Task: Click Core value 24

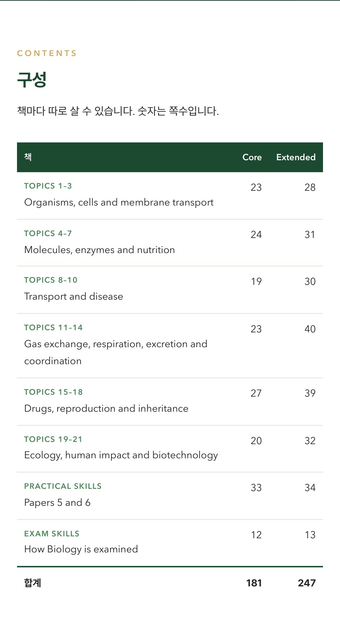Action: [x=256, y=234]
